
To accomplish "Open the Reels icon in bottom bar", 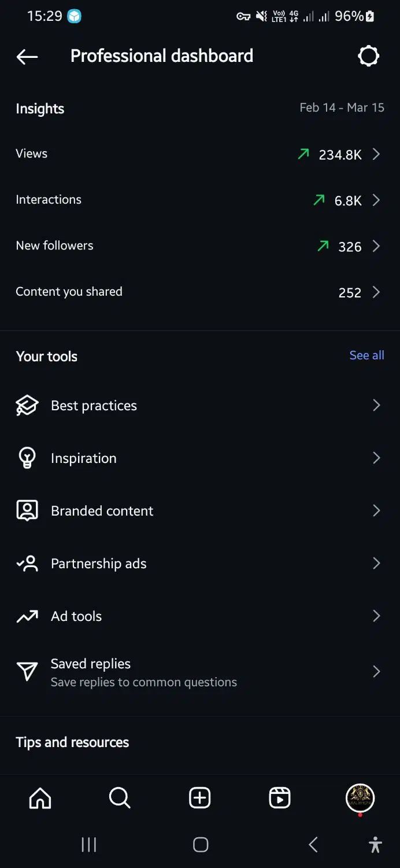I will (280, 799).
